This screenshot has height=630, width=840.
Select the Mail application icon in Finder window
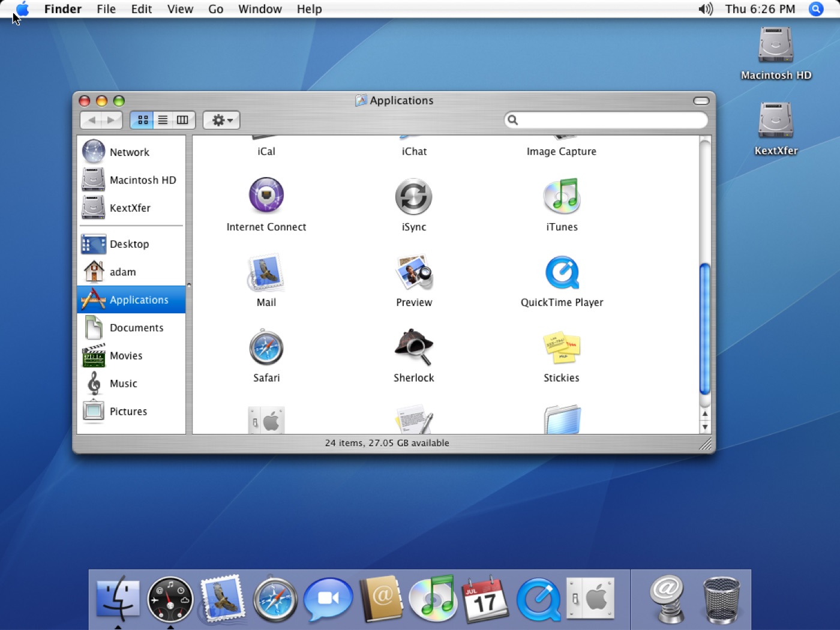coord(266,272)
